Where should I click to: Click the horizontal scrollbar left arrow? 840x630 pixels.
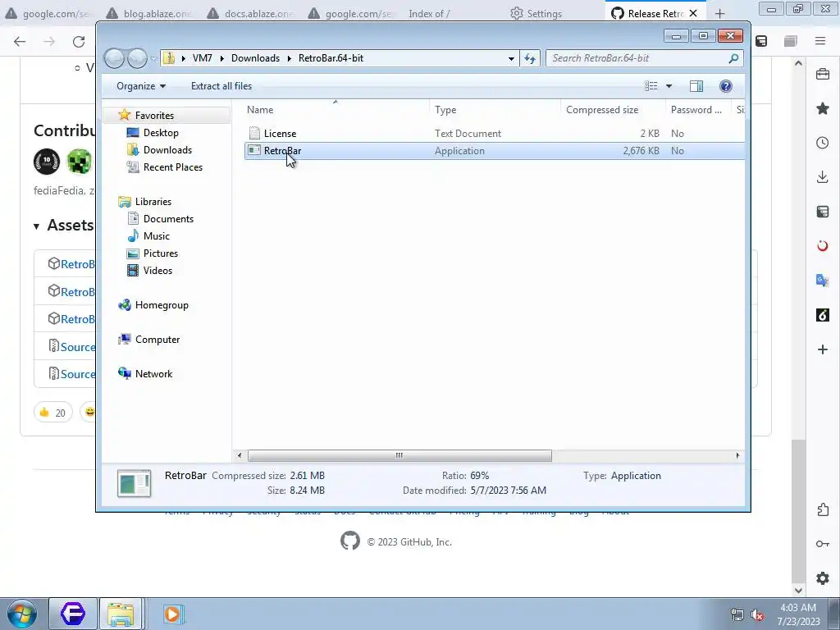[x=240, y=456]
